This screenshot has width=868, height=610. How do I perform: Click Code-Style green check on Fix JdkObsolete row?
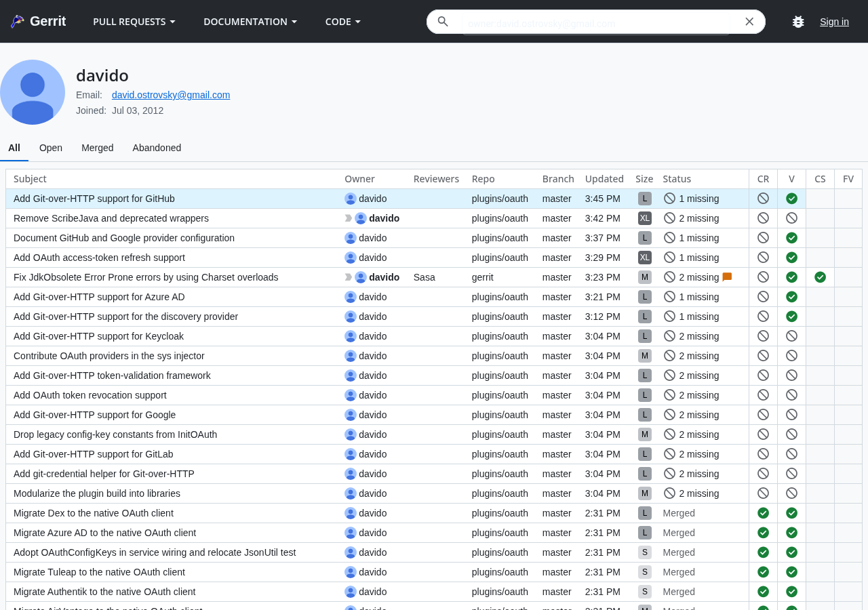point(820,277)
